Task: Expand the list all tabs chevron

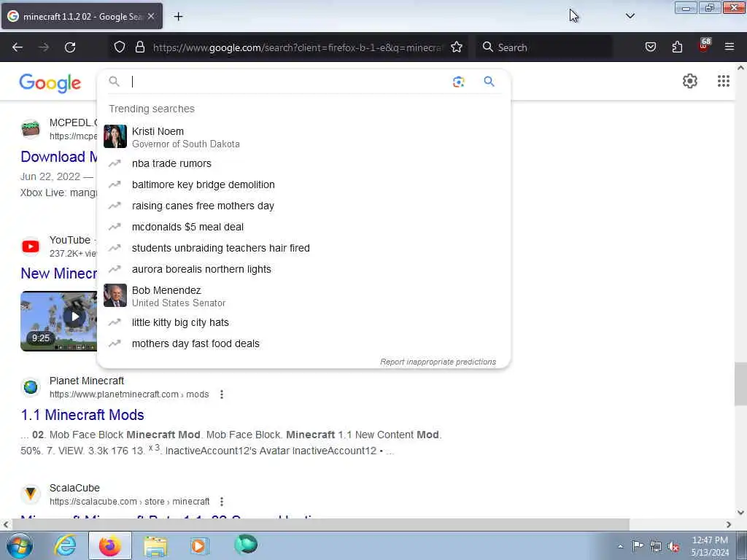Action: 630,16
